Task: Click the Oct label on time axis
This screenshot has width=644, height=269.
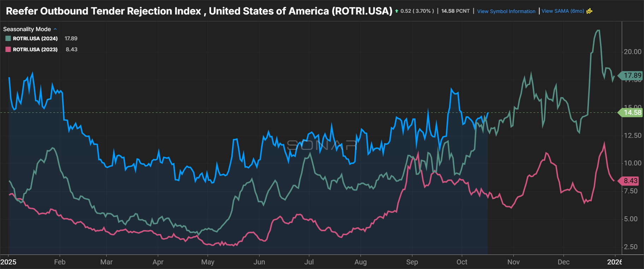Action: pyautogui.click(x=462, y=262)
